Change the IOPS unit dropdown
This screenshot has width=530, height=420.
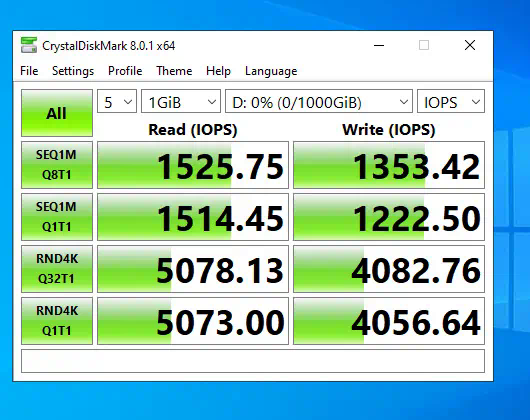click(x=451, y=101)
